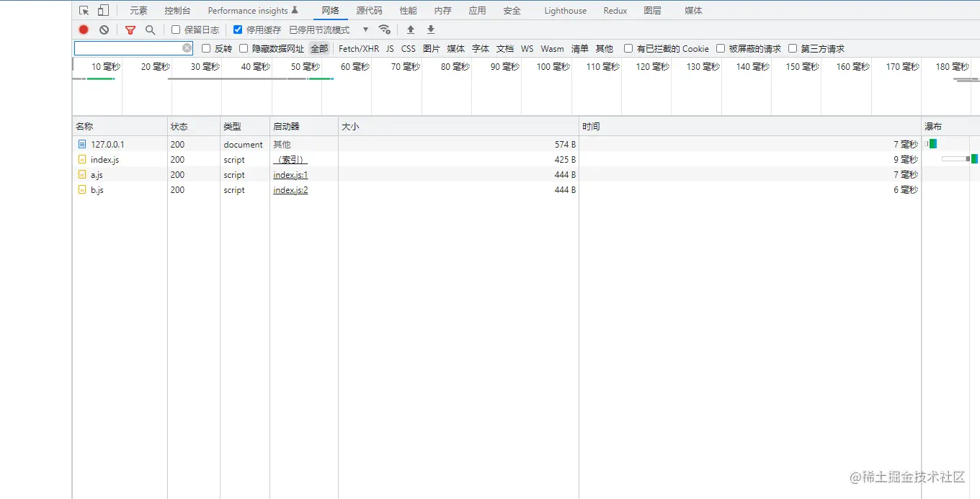
Task: Toggle the 反转 checkbox
Action: 206,48
